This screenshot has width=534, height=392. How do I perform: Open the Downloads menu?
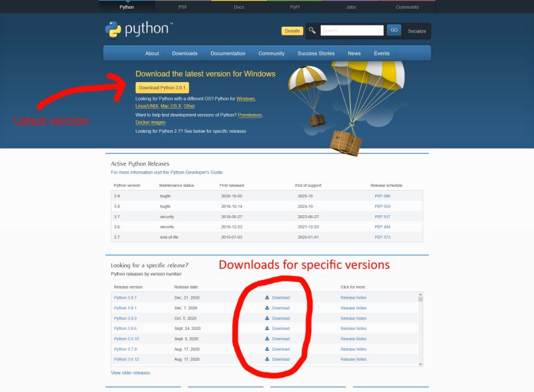click(x=185, y=53)
